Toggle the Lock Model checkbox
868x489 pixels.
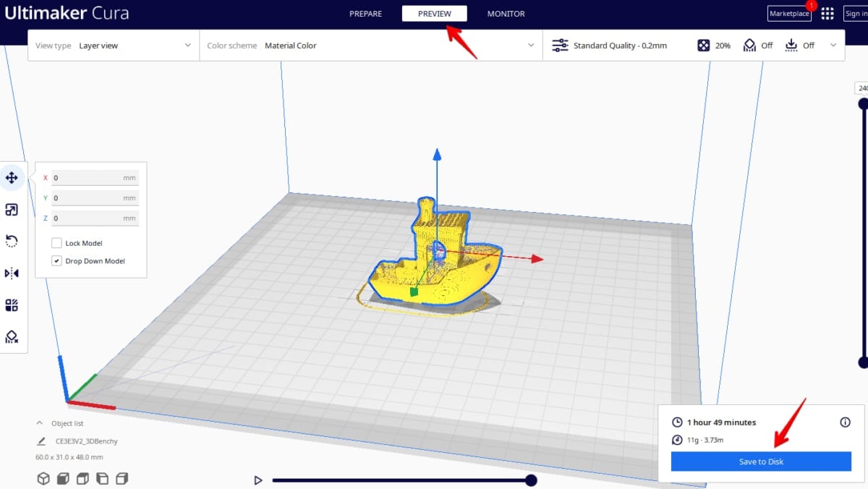56,243
